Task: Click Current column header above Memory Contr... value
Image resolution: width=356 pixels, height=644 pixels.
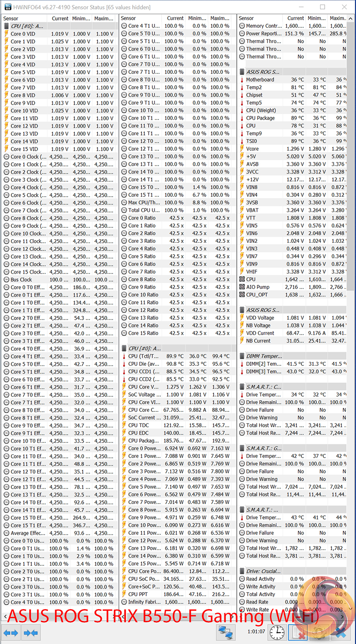Action: tap(295, 18)
